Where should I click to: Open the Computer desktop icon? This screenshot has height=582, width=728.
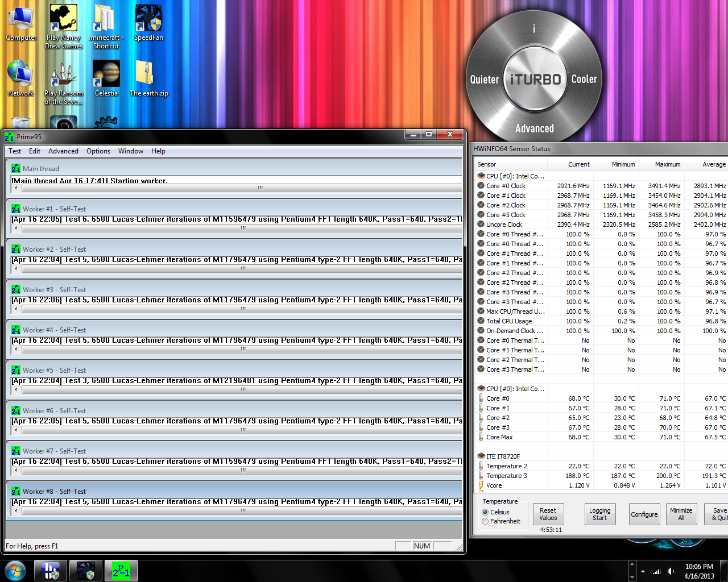[x=21, y=23]
